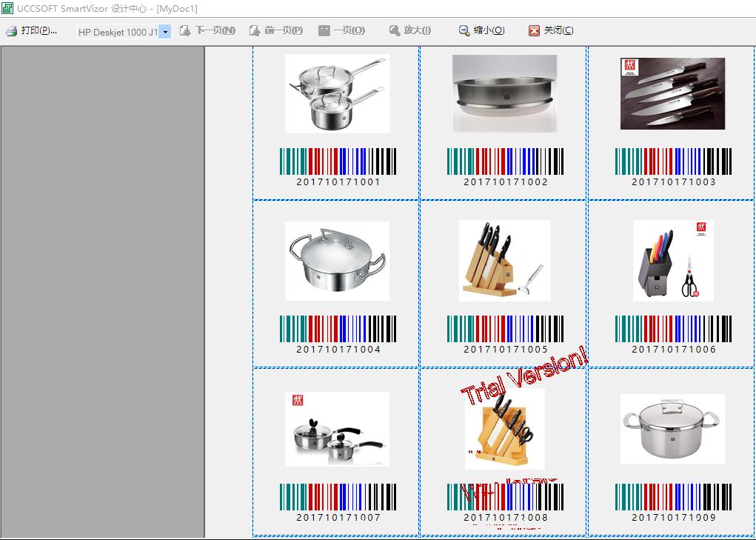
Task: Select the two saucepans product image
Action: tap(337, 93)
